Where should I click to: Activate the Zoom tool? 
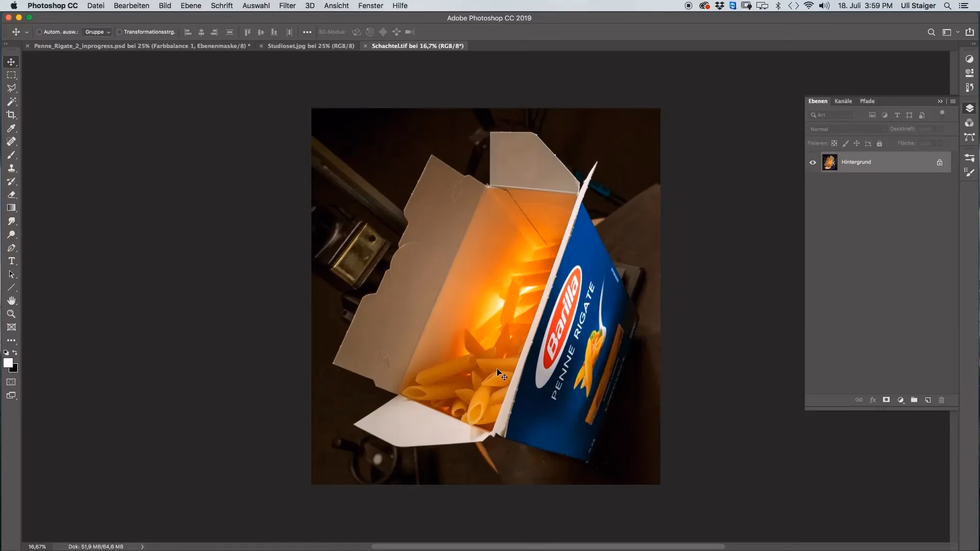[11, 314]
